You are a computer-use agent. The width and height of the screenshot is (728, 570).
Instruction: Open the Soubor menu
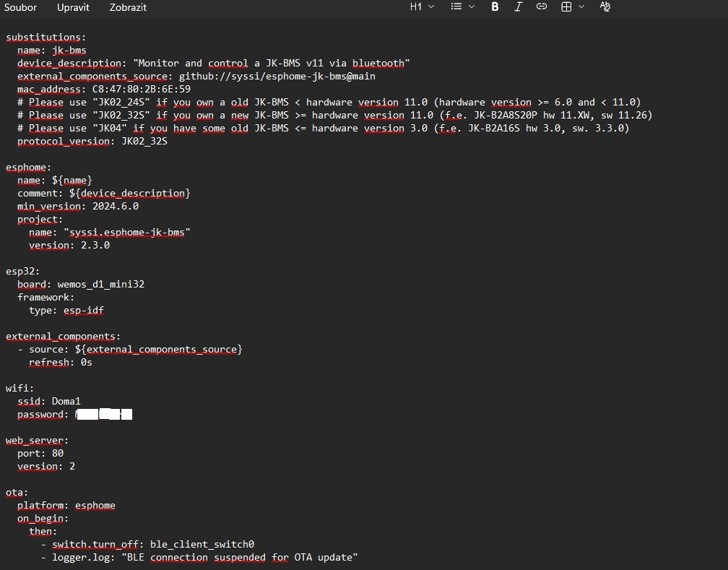coord(22,7)
